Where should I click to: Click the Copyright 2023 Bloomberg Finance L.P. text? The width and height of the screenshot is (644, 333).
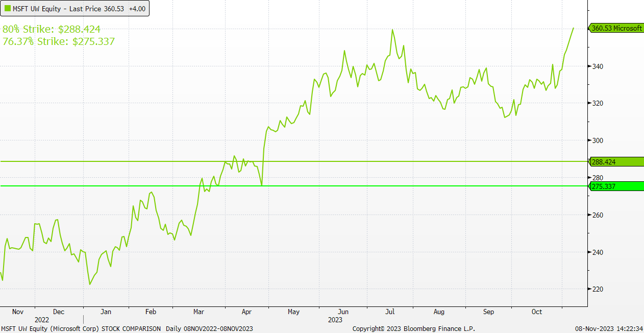(414, 328)
